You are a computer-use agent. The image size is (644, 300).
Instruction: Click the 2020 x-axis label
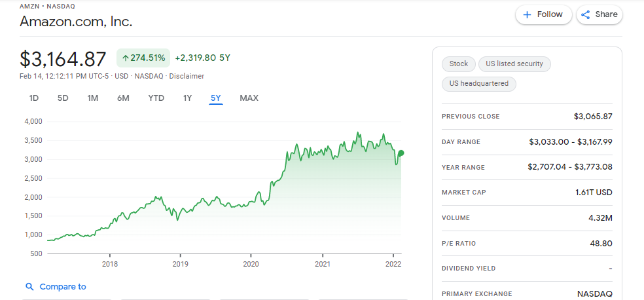pyautogui.click(x=251, y=264)
